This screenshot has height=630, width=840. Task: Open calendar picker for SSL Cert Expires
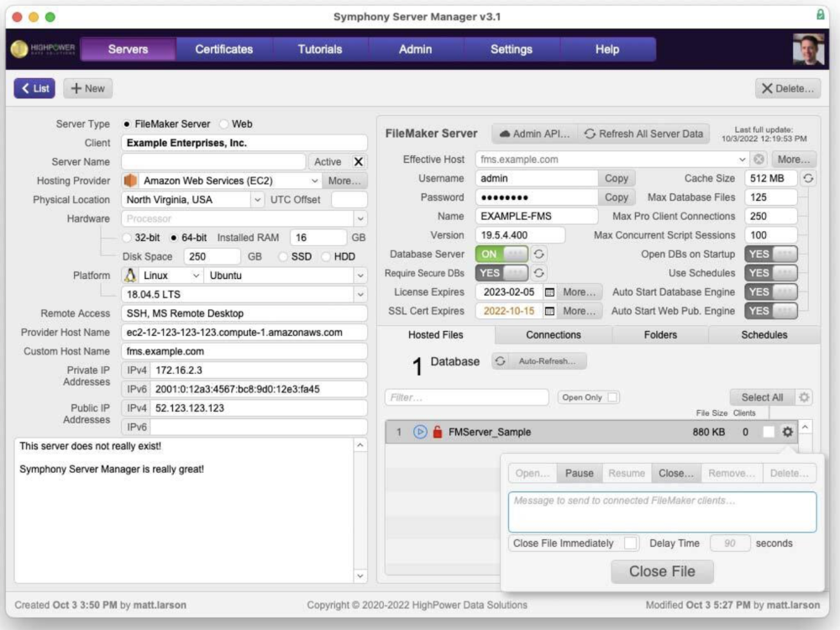pyautogui.click(x=549, y=311)
